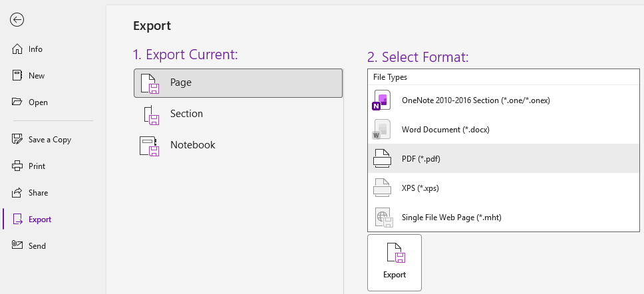Viewport: 644px width, 294px height.
Task: Click the Info home icon
Action: [x=17, y=49]
